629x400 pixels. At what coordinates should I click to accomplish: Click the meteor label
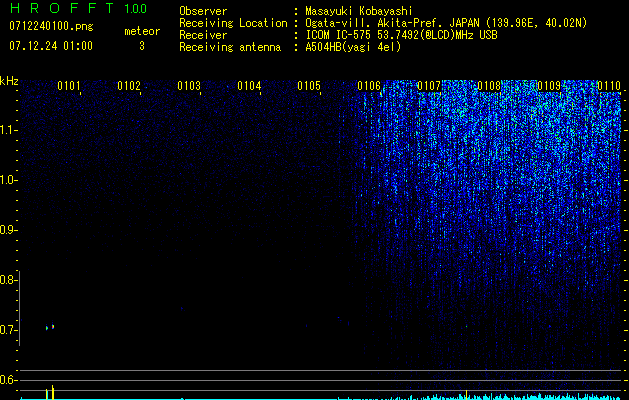coord(142,31)
